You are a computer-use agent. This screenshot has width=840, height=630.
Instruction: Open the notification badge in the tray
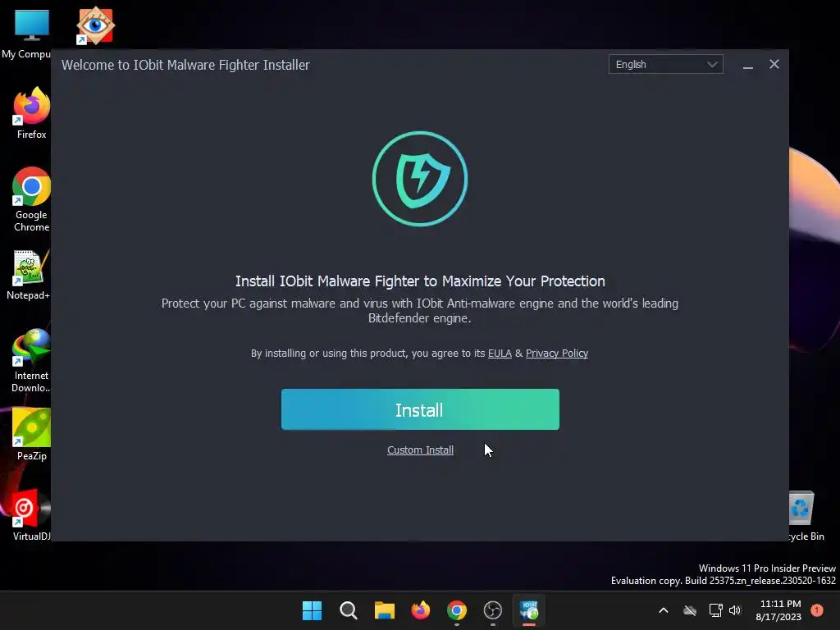coord(817,610)
